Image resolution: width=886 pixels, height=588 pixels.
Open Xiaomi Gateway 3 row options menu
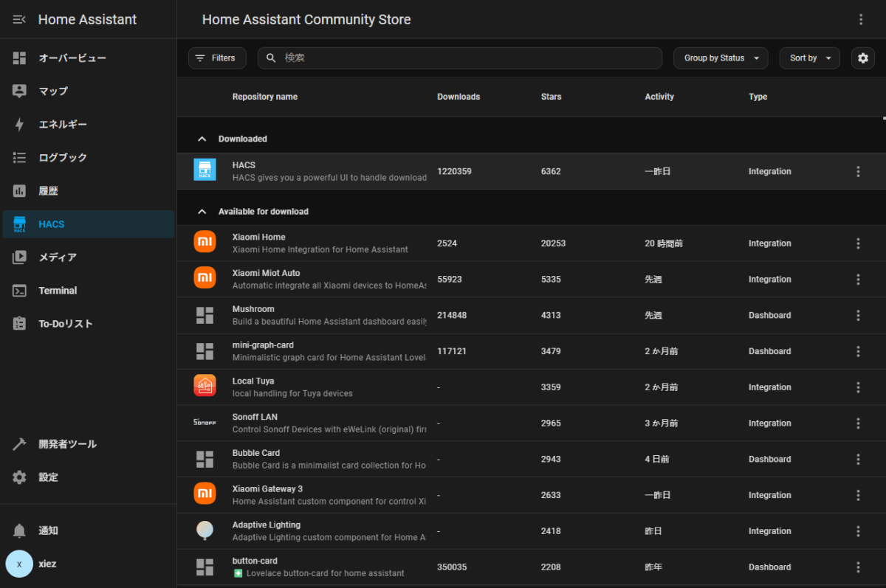858,495
